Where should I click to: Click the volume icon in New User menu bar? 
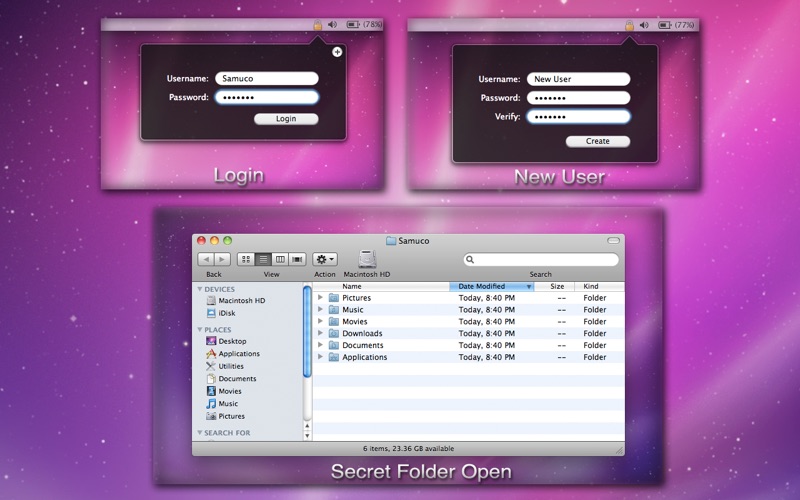tap(644, 25)
